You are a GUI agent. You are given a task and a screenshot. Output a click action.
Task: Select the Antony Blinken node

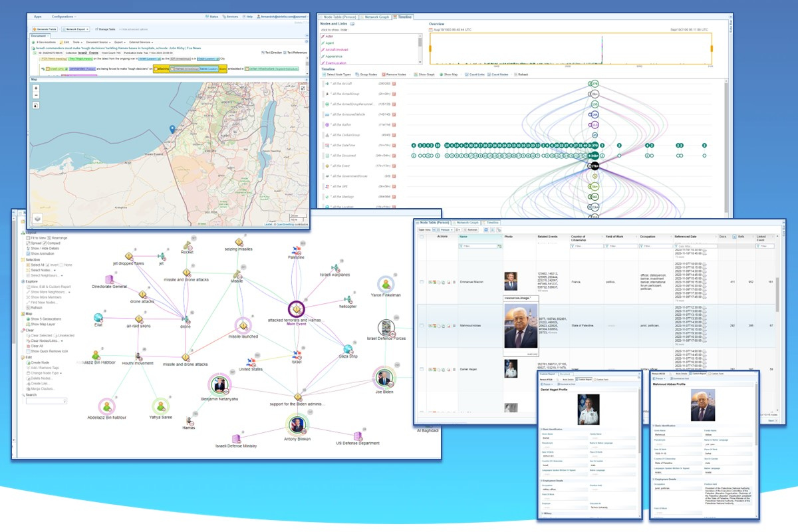click(297, 424)
